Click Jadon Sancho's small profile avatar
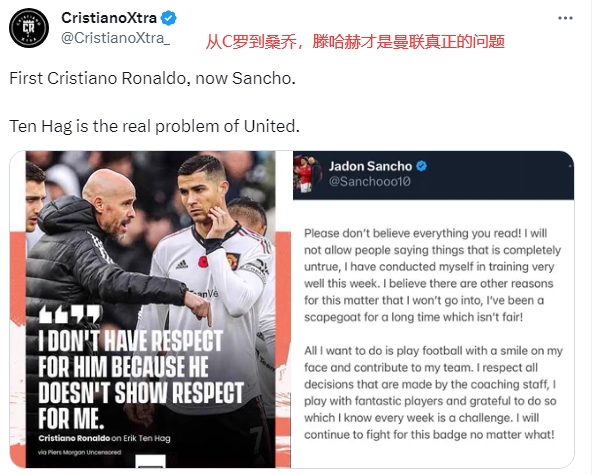Screen dimensions: 592x475 click(x=308, y=173)
